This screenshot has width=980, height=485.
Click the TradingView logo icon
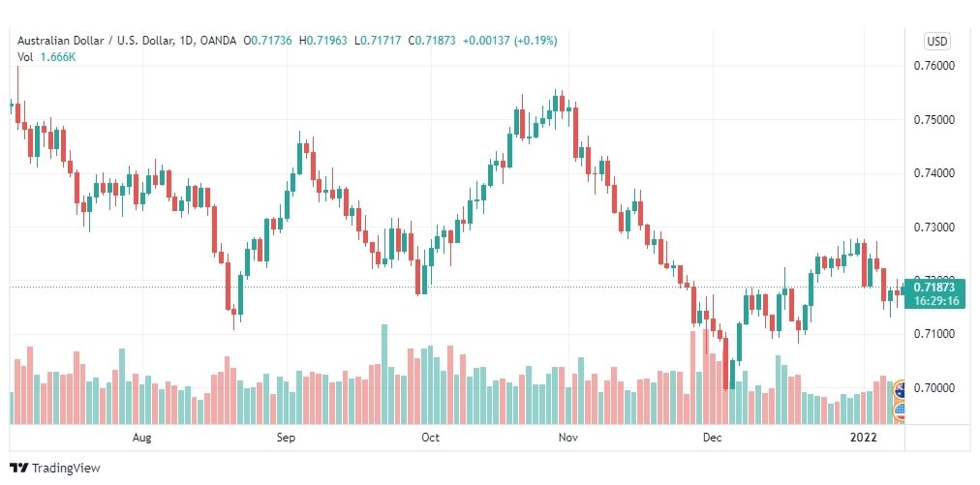(18, 468)
